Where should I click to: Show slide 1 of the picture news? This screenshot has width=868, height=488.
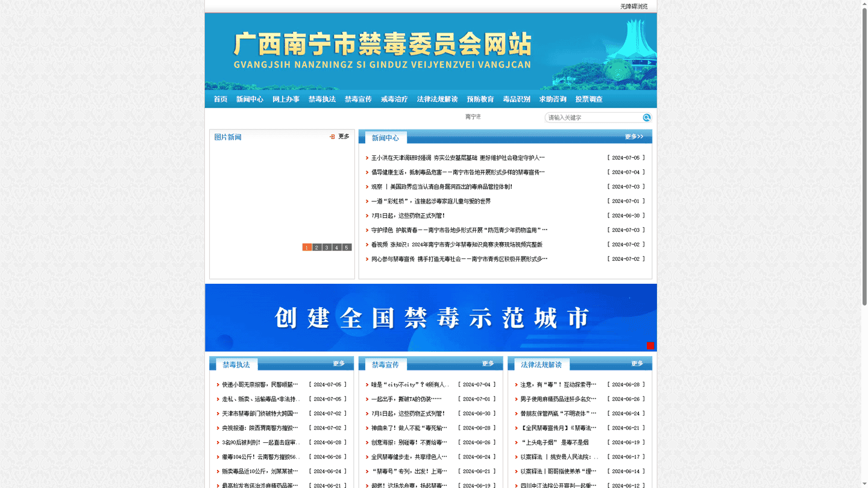[x=307, y=247]
